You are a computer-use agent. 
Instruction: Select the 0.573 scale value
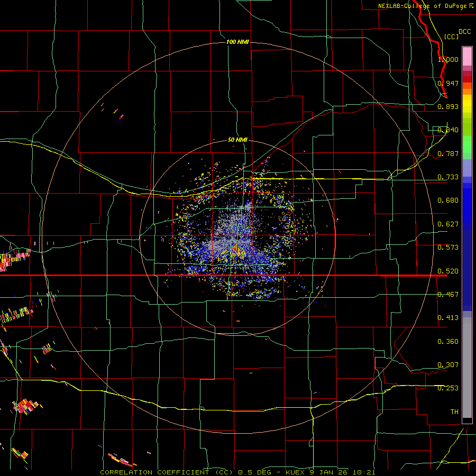coord(448,248)
